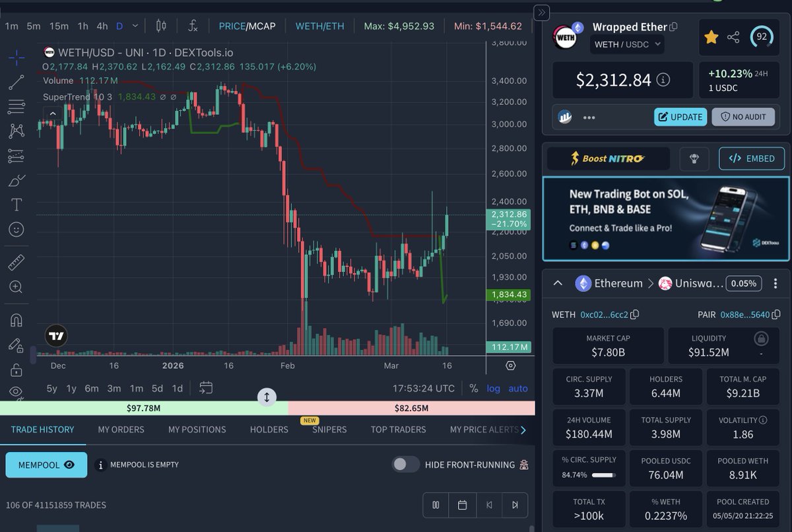Select the 1y chart range
This screenshot has width=792, height=532.
click(71, 389)
